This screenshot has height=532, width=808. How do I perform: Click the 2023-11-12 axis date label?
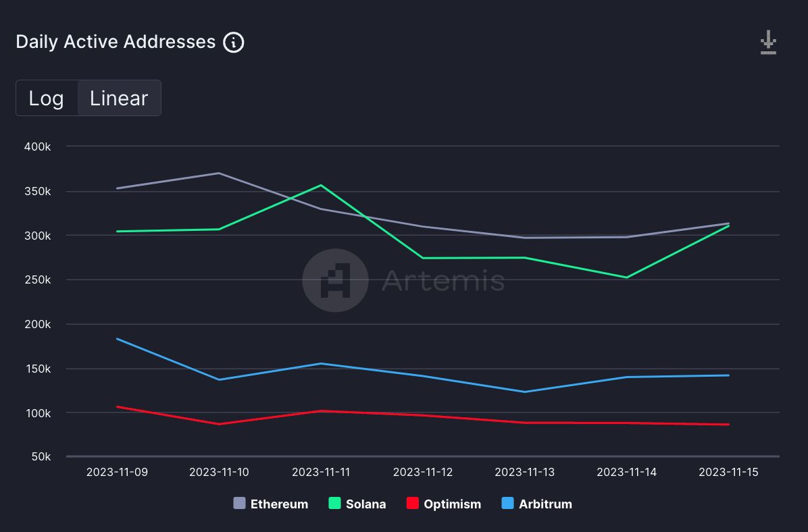[422, 473]
